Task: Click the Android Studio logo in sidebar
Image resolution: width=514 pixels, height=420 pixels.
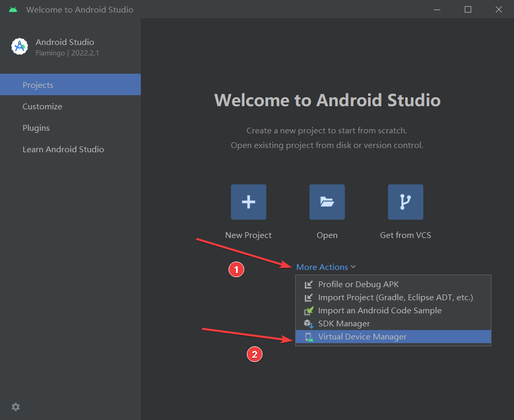Action: pyautogui.click(x=20, y=47)
